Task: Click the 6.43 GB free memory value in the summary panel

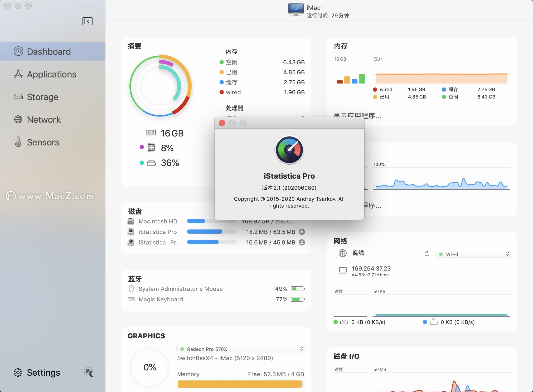Action: (294, 62)
